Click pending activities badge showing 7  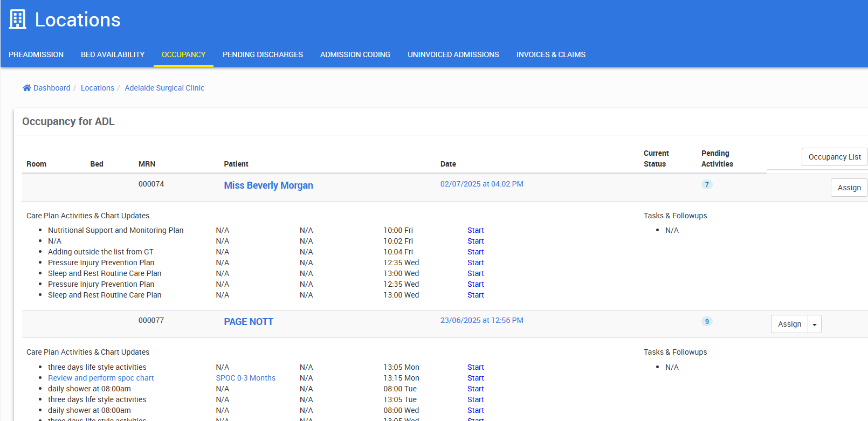[x=707, y=184]
